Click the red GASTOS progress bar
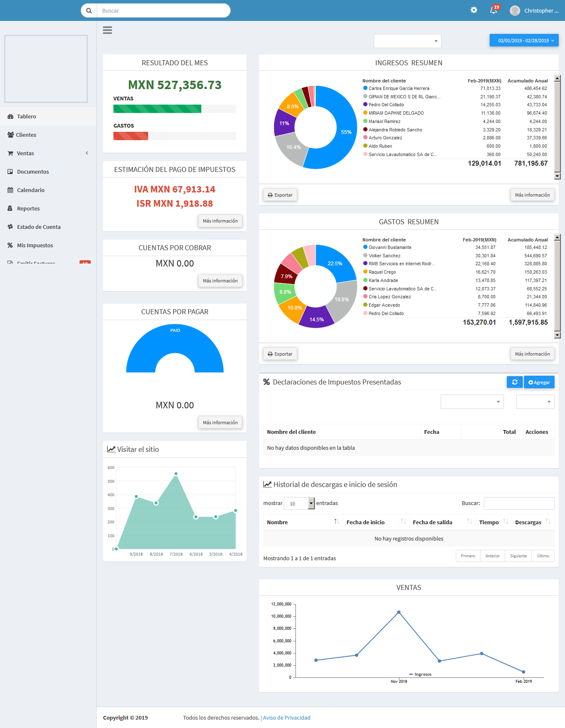The image size is (565, 728). point(131,136)
